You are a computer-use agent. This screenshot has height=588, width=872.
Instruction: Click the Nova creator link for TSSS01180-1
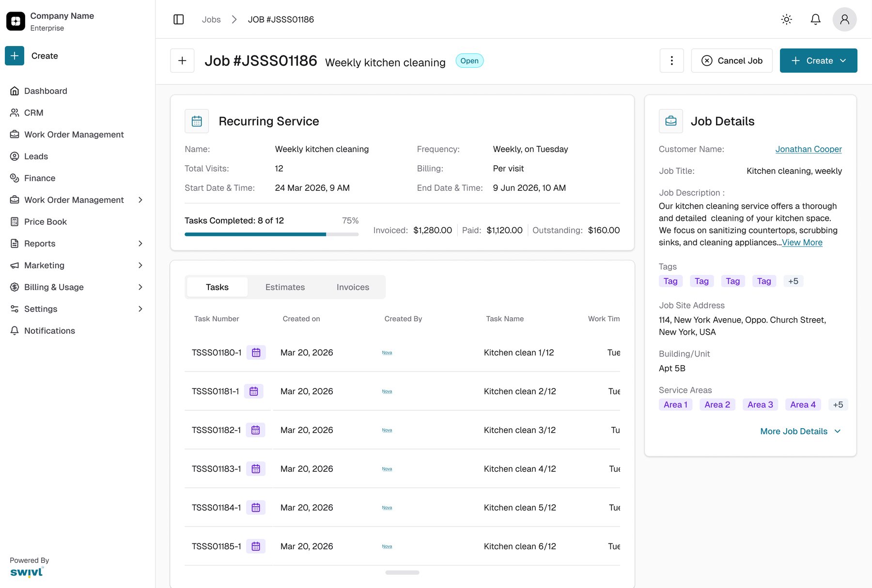[x=387, y=353]
